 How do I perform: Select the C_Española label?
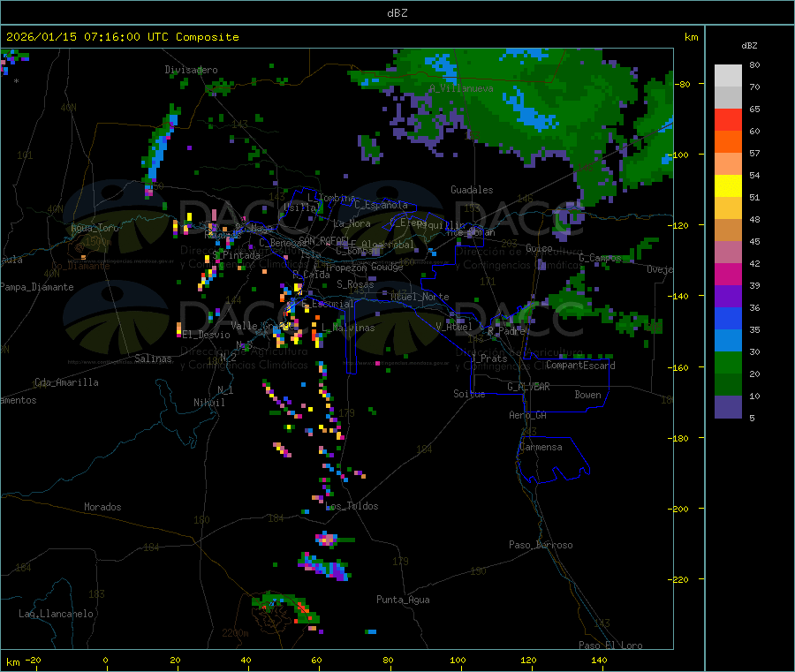point(381,205)
